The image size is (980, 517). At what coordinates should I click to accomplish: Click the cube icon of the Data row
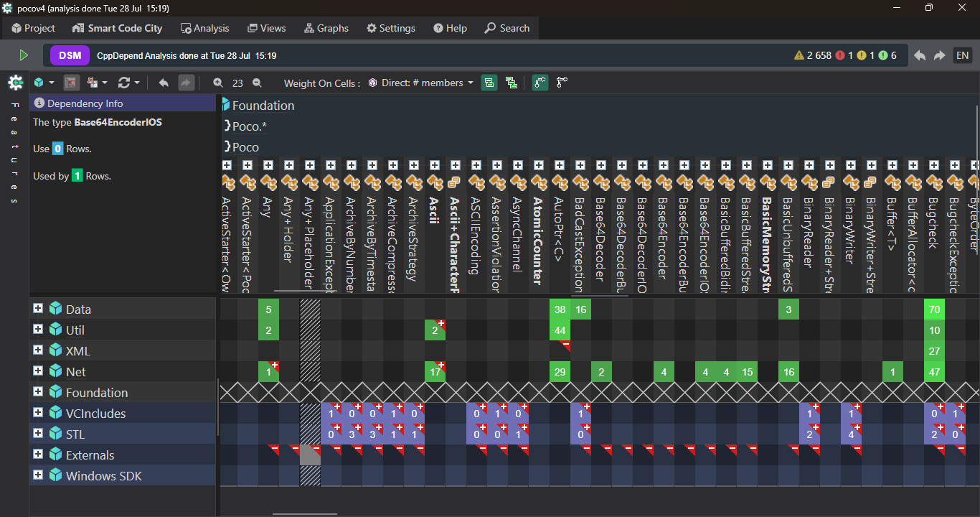tap(56, 309)
